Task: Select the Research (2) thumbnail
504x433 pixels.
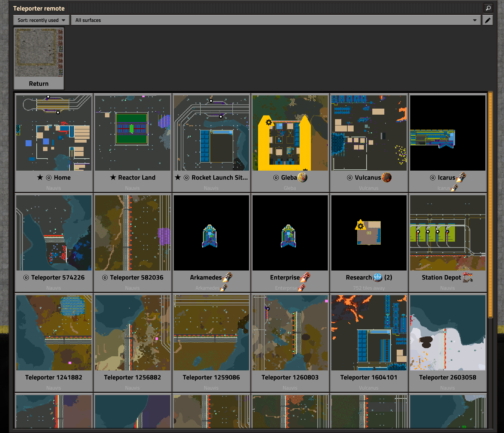Action: [369, 233]
